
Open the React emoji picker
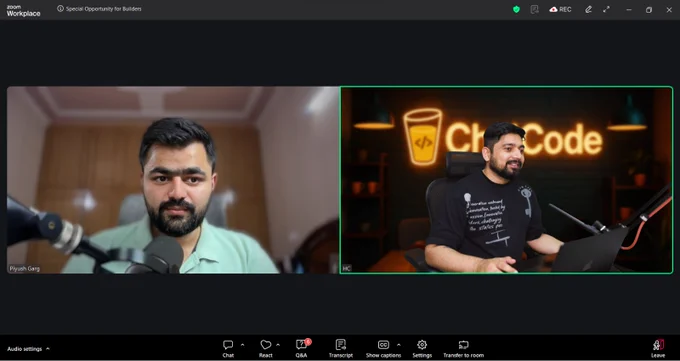point(265,349)
